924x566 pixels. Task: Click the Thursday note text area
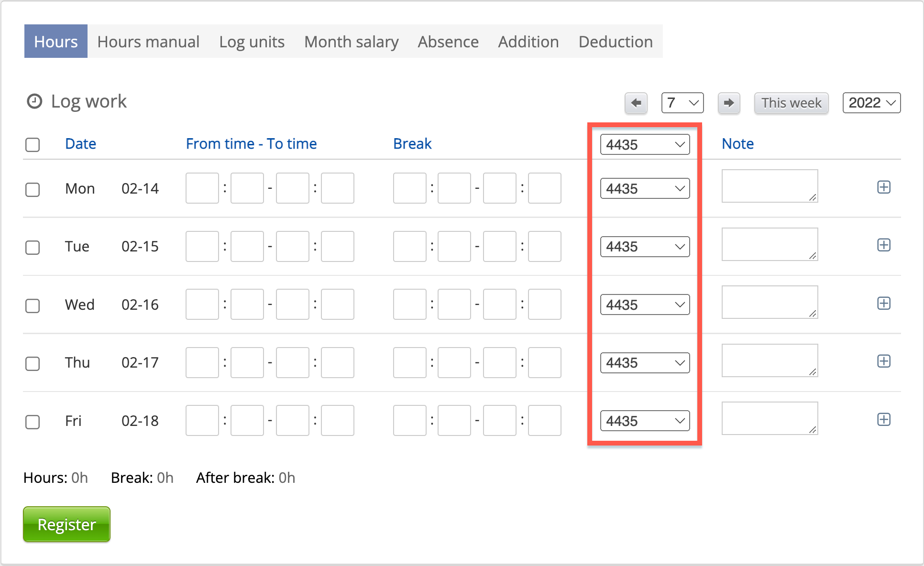769,360
